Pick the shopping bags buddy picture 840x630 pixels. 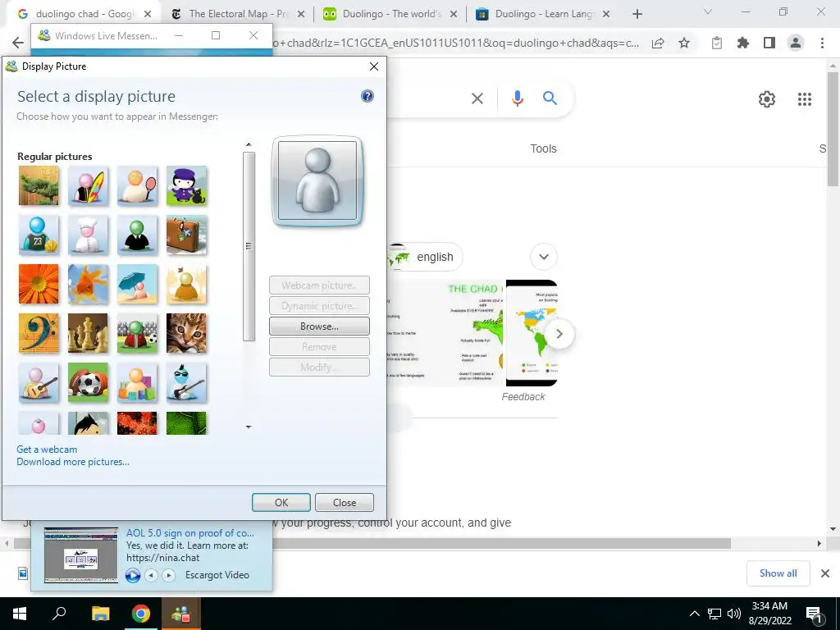(x=137, y=382)
